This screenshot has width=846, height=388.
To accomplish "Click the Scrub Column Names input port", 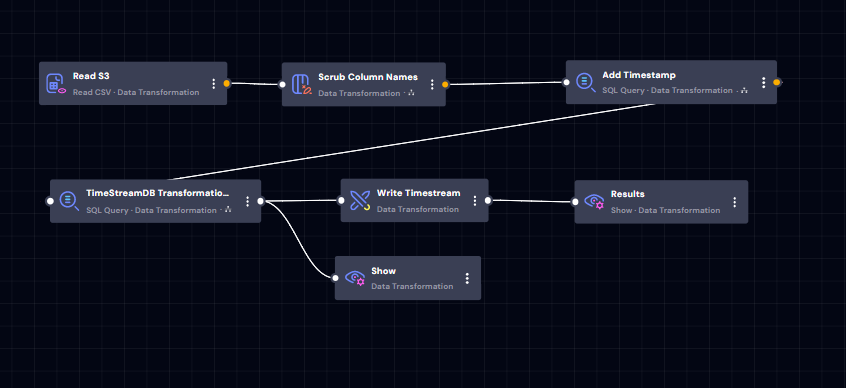I will pyautogui.click(x=282, y=84).
